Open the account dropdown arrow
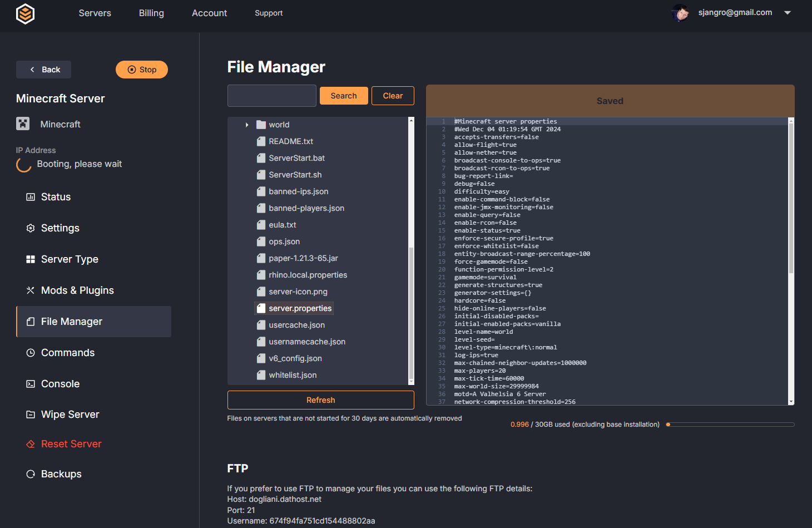 point(788,12)
